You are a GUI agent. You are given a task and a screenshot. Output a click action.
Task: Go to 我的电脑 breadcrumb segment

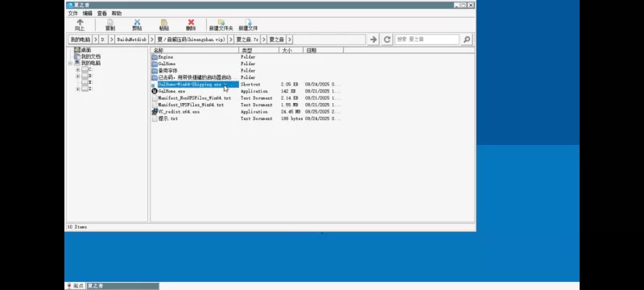(x=80, y=39)
